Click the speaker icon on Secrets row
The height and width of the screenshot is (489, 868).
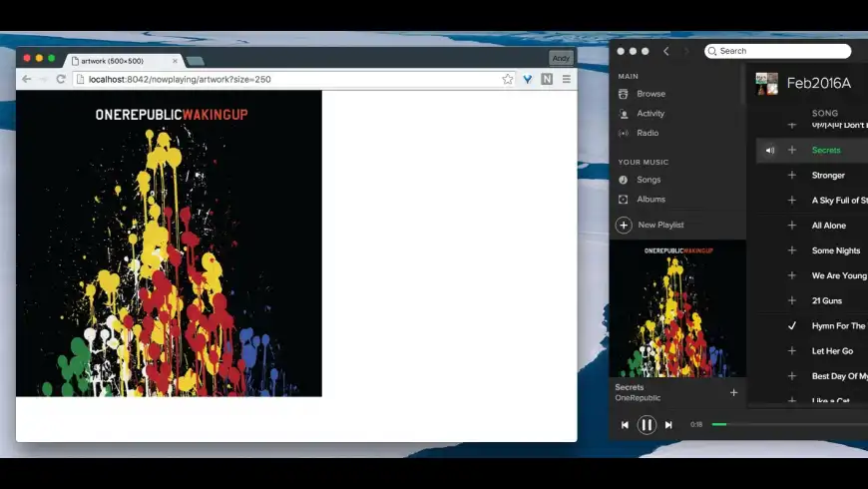[x=769, y=150]
